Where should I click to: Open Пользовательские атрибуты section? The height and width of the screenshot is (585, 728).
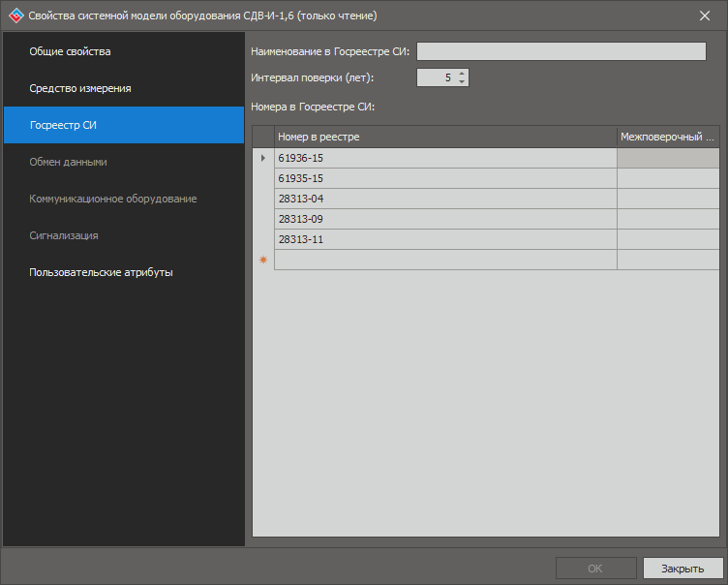click(x=124, y=272)
